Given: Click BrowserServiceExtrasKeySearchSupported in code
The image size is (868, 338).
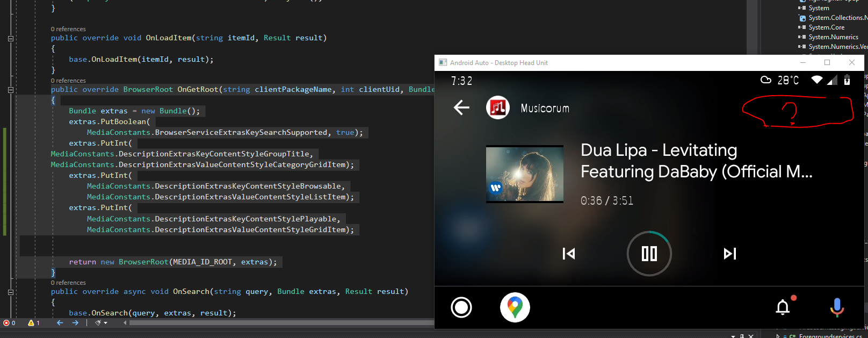Looking at the screenshot, I should tap(241, 133).
